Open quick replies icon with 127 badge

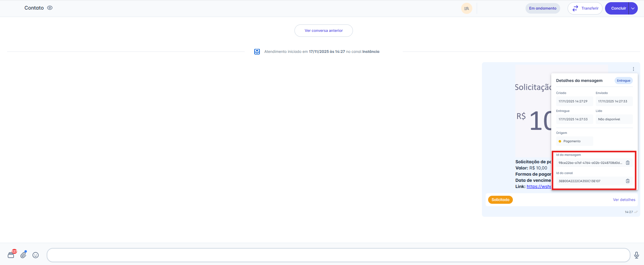point(11,255)
